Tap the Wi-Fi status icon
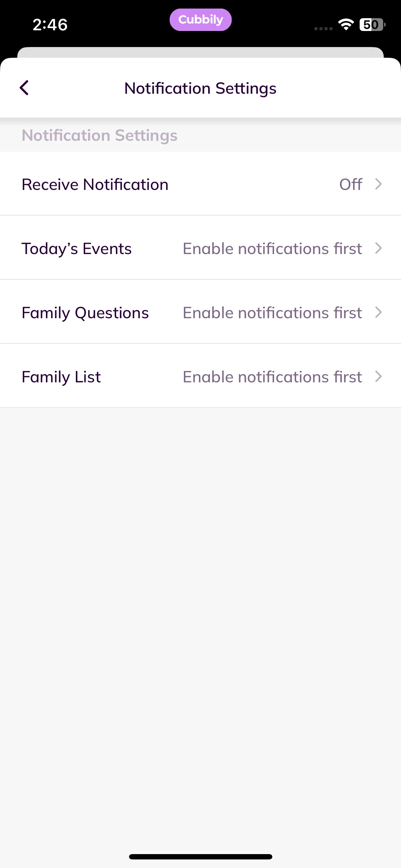 tap(346, 24)
